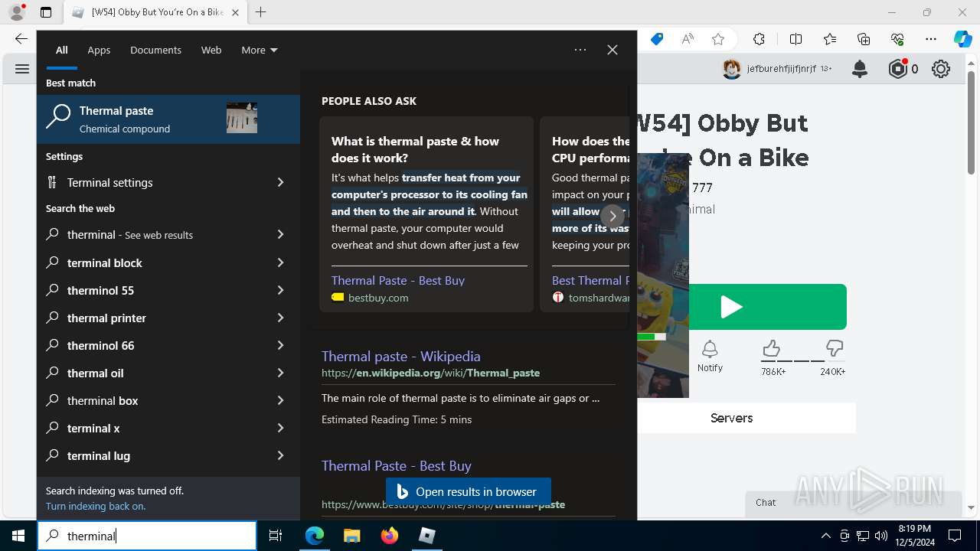Switch to the Web search tab
980x551 pixels.
(211, 50)
